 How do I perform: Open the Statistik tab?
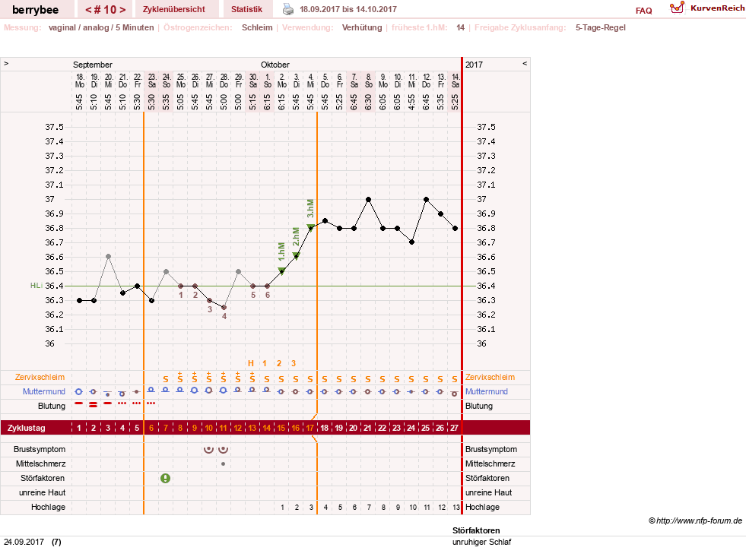point(246,9)
